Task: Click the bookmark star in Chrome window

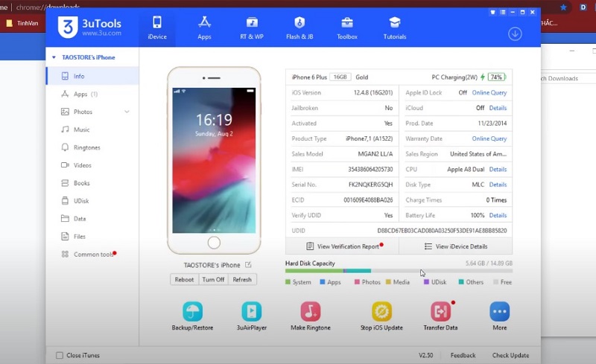Action: tap(563, 7)
